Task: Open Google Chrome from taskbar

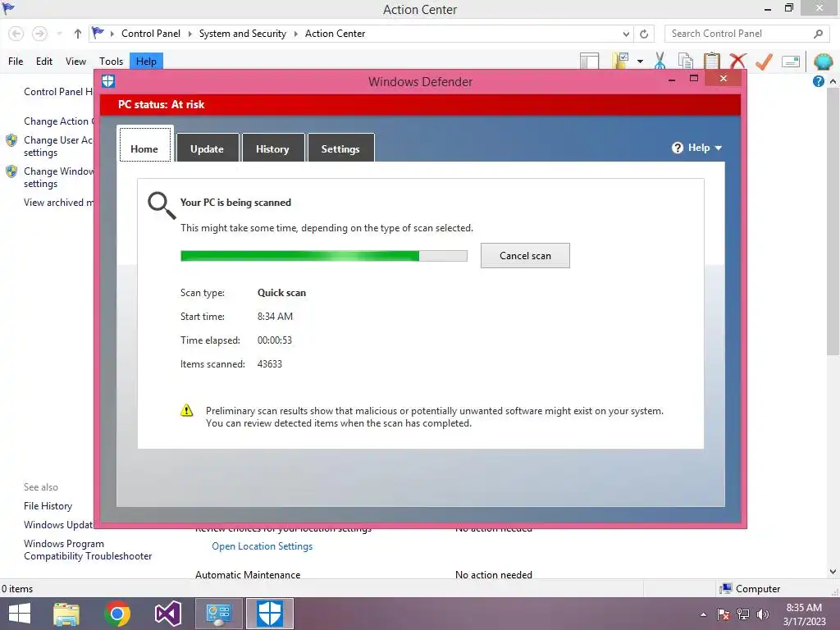Action: [116, 614]
